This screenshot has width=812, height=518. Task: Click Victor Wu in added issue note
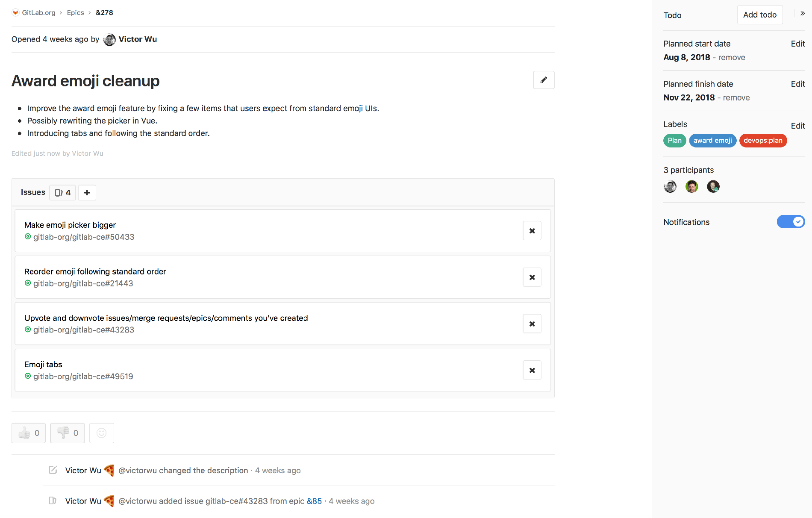[83, 501]
